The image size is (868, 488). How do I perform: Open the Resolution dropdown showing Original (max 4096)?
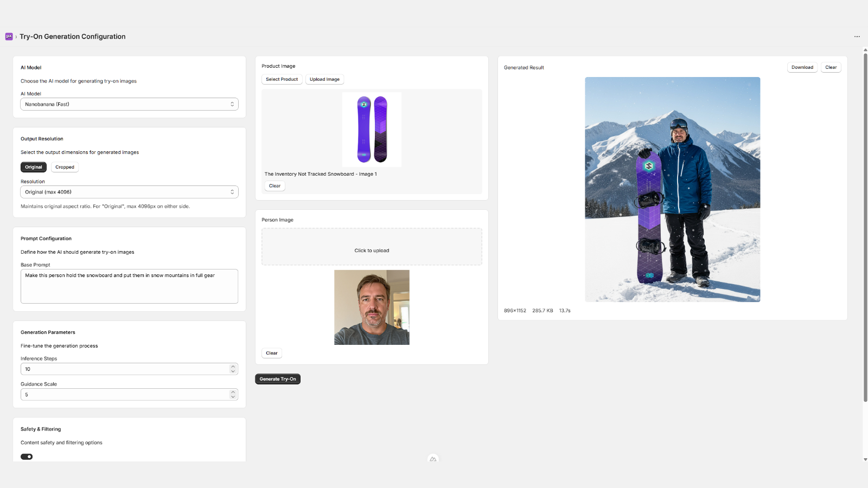[x=129, y=191]
